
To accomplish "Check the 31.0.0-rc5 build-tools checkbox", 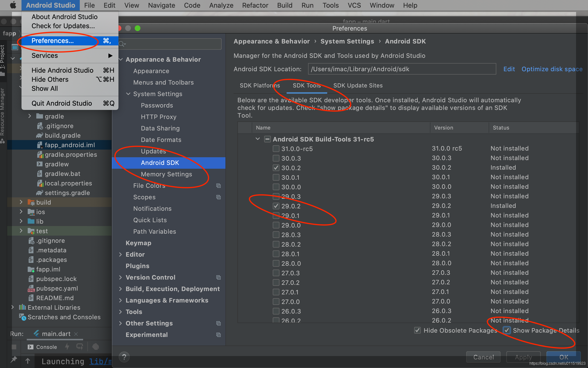I will click(276, 148).
